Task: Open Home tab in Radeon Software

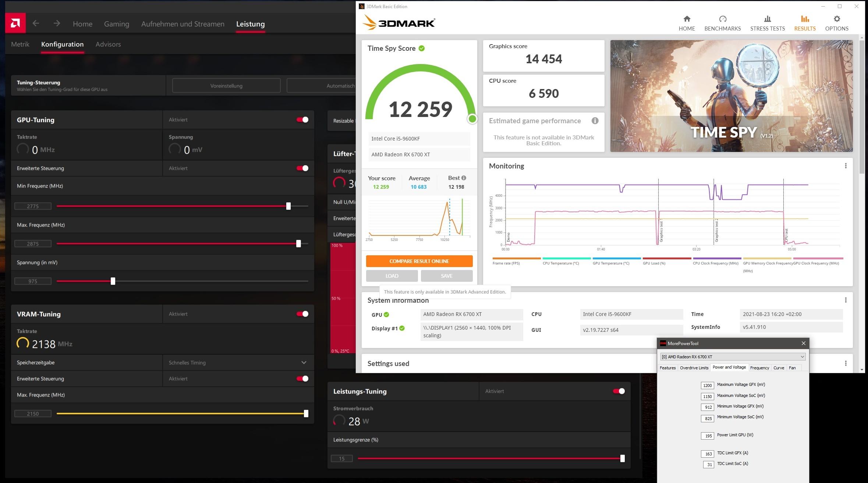Action: click(x=82, y=24)
